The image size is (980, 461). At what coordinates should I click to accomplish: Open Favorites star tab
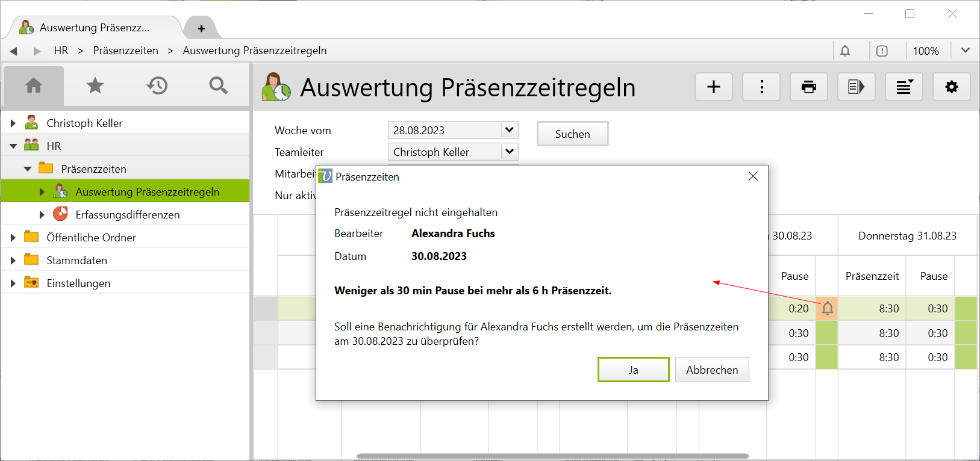click(95, 86)
